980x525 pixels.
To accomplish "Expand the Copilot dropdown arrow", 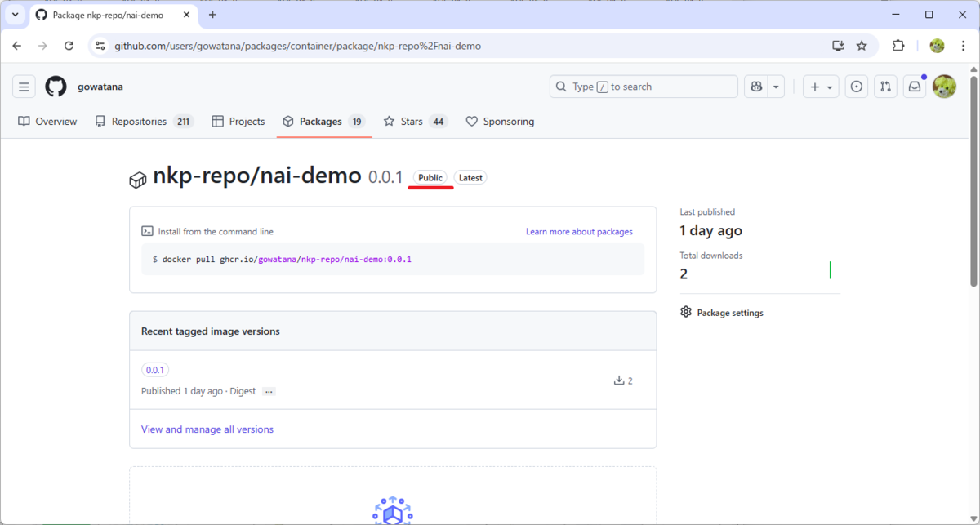I will [776, 87].
